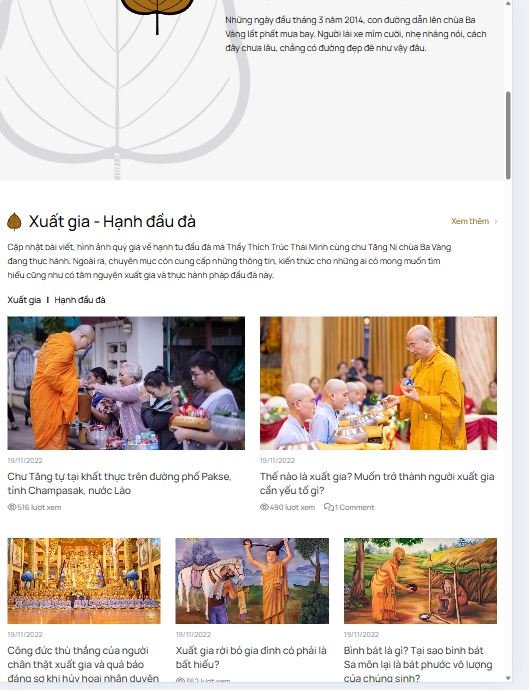
Task: Open article Xuất gia rời bỏ gia đình
Action: point(251,657)
